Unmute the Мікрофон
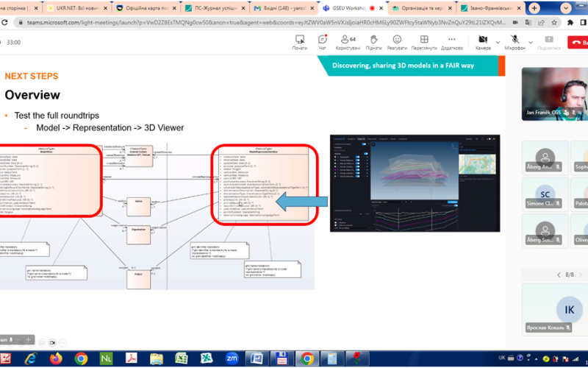This screenshot has height=368, width=588. 515,43
